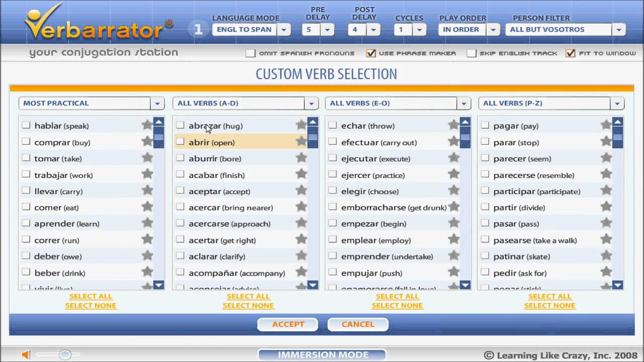The image size is (644, 362).
Task: Mark tomar with its star icon
Action: [147, 158]
